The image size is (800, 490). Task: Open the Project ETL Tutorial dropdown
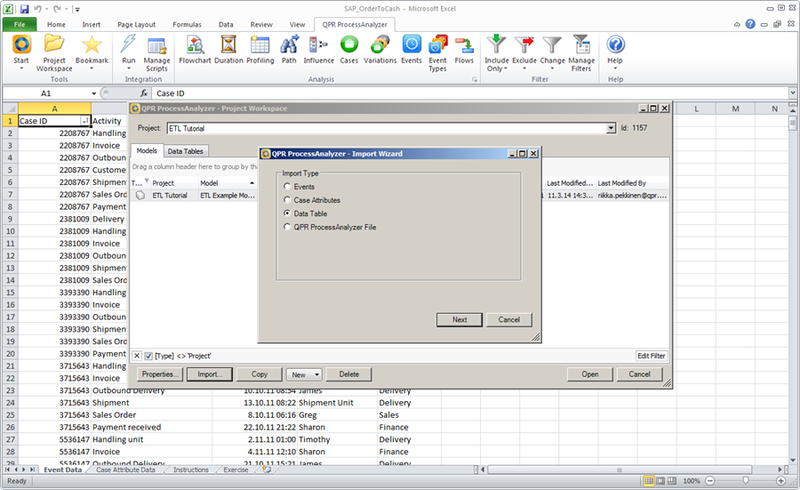tap(611, 128)
